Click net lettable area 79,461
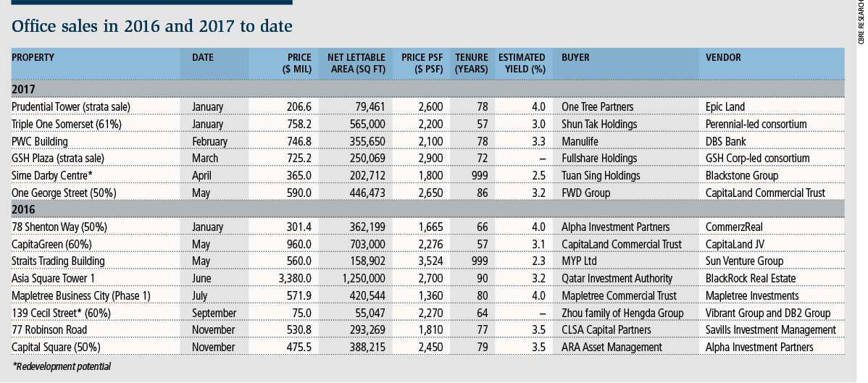The image size is (868, 383). (x=370, y=107)
